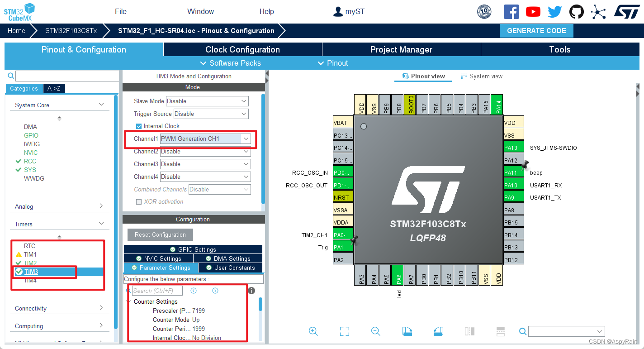This screenshot has height=349, width=644.
Task: Open the Channel2 dropdown
Action: 205,152
